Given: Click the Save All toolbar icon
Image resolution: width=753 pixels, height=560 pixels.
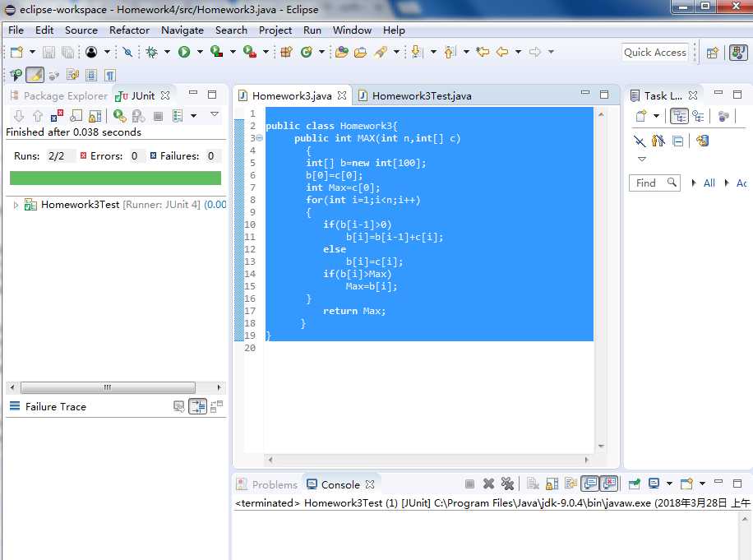Looking at the screenshot, I should click(67, 52).
